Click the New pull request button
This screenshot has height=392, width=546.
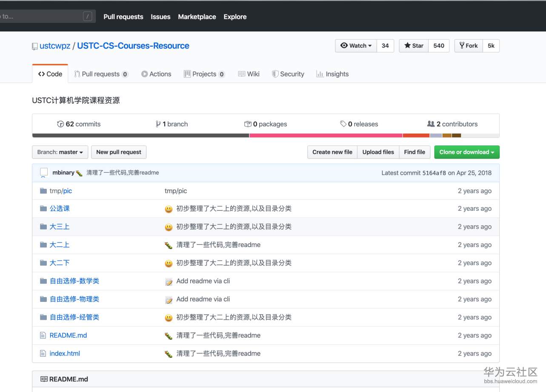(x=119, y=152)
